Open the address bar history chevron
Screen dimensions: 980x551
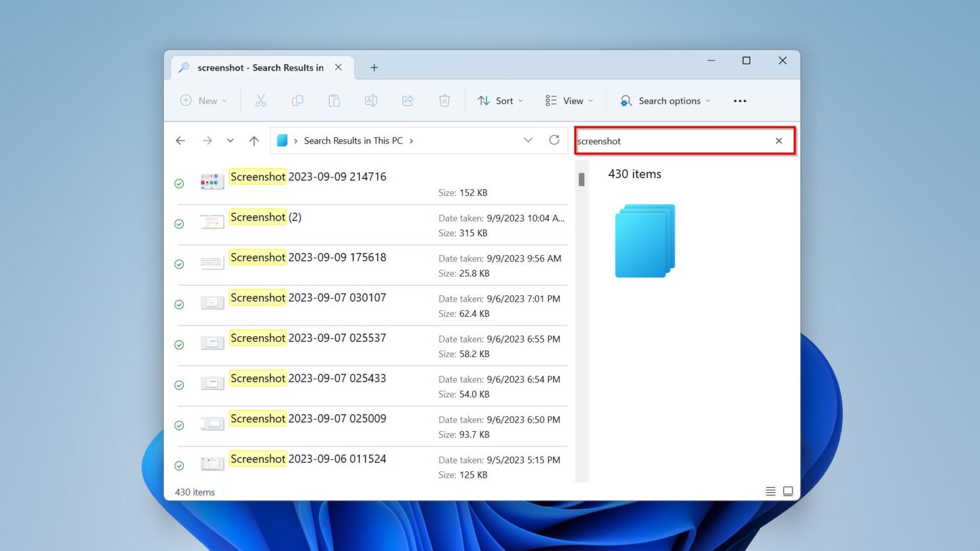click(x=528, y=140)
